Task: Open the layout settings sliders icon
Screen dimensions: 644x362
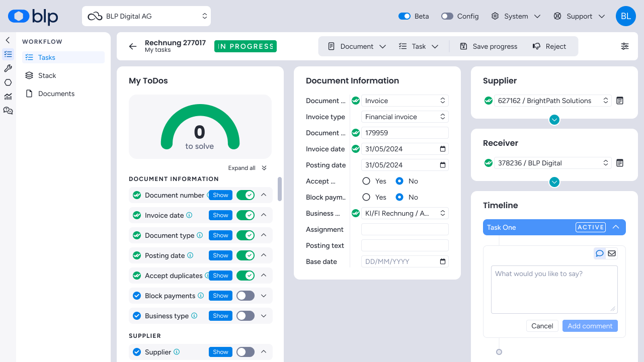Action: pos(625,46)
